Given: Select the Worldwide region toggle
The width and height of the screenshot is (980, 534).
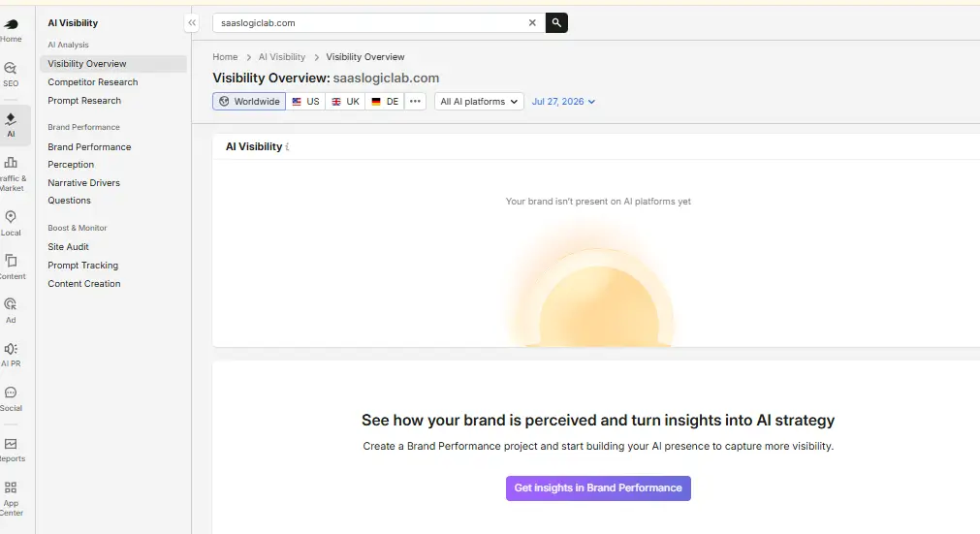Looking at the screenshot, I should pyautogui.click(x=249, y=101).
